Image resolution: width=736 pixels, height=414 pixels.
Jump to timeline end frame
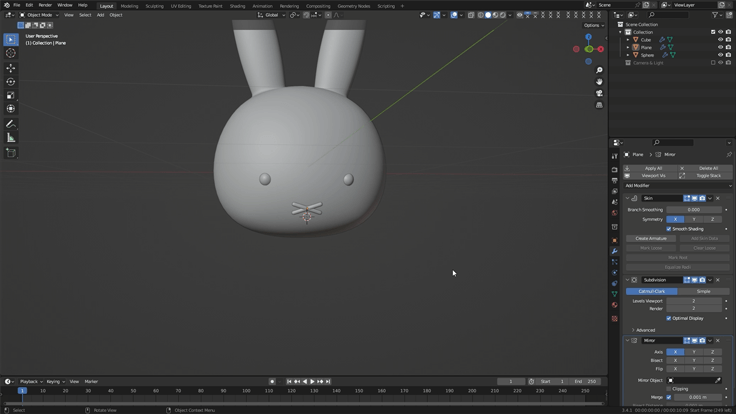tap(328, 382)
